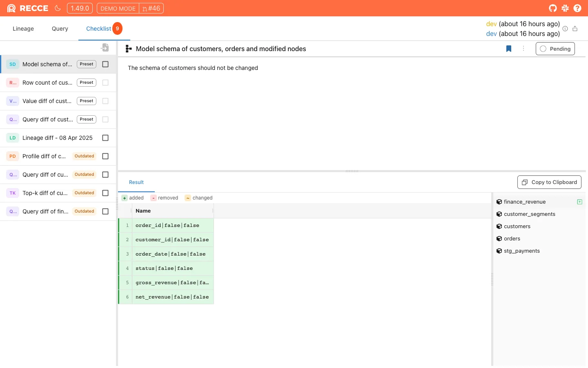Tick checkbox for Row count check
Image resolution: width=588 pixels, height=368 pixels.
click(105, 83)
